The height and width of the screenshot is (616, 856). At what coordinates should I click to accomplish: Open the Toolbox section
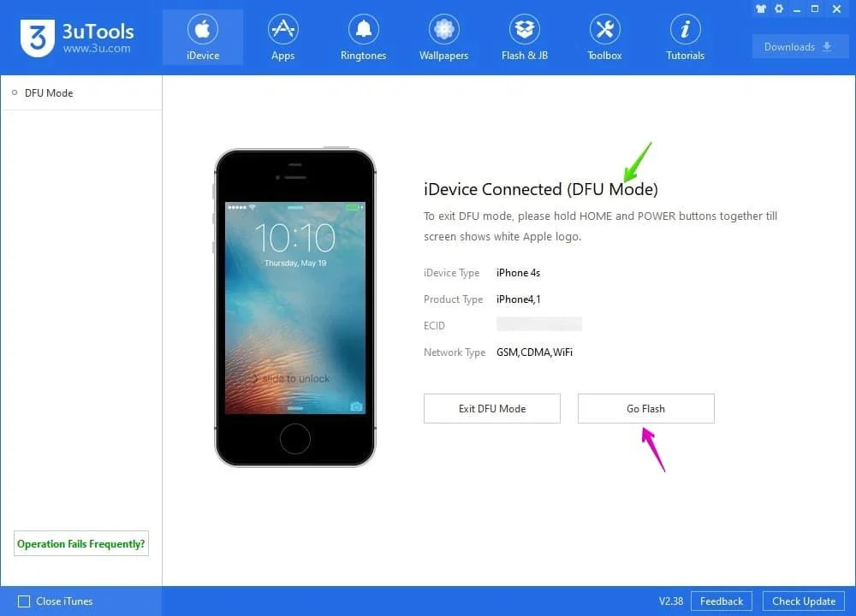coord(604,38)
